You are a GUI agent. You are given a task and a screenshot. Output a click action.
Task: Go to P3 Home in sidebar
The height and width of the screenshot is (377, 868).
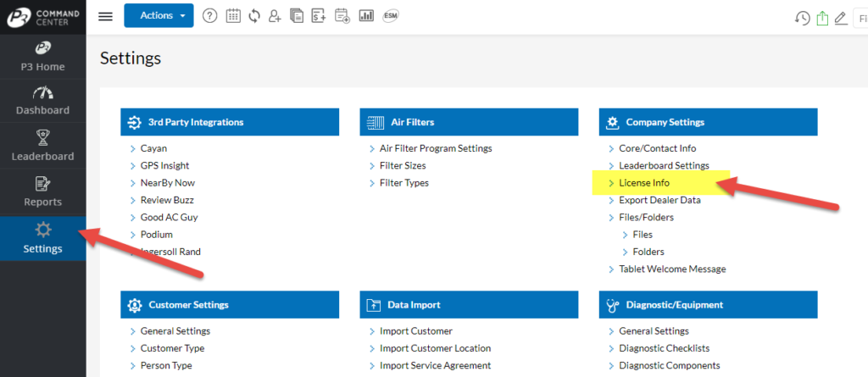pyautogui.click(x=42, y=57)
